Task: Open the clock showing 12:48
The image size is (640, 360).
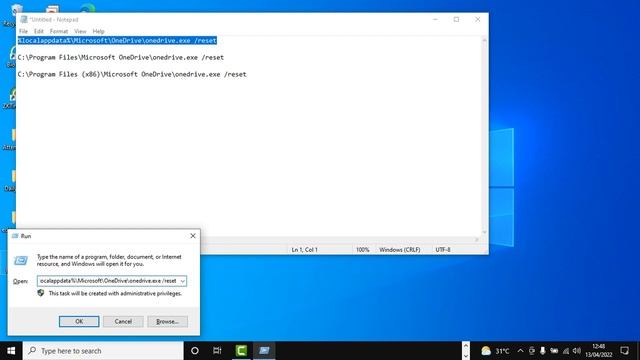Action: (598, 351)
